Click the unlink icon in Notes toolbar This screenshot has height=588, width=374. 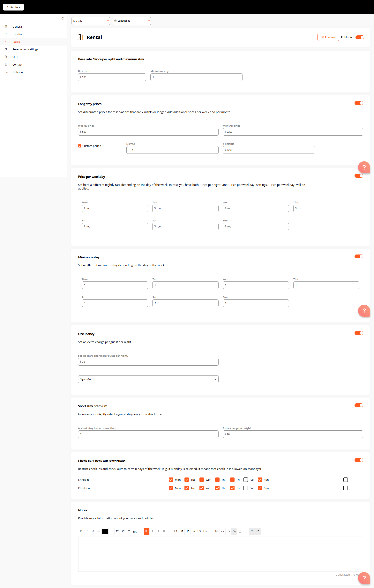pyautogui.click(x=234, y=531)
